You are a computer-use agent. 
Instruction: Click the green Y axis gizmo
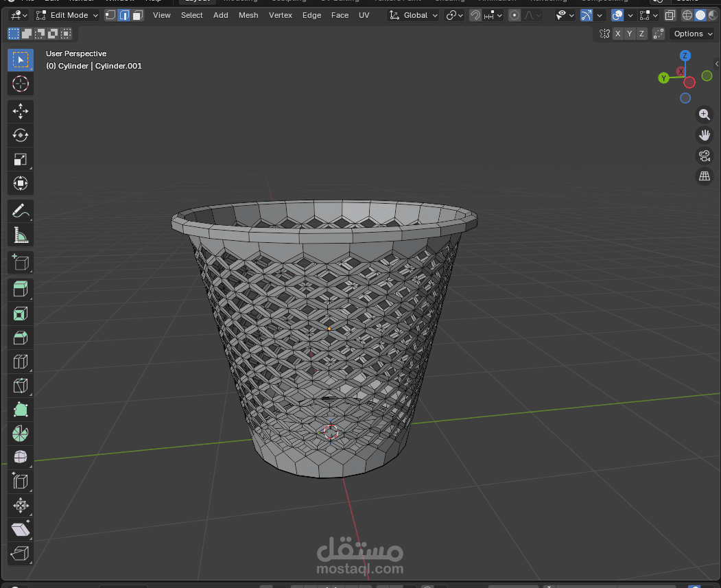tap(663, 78)
